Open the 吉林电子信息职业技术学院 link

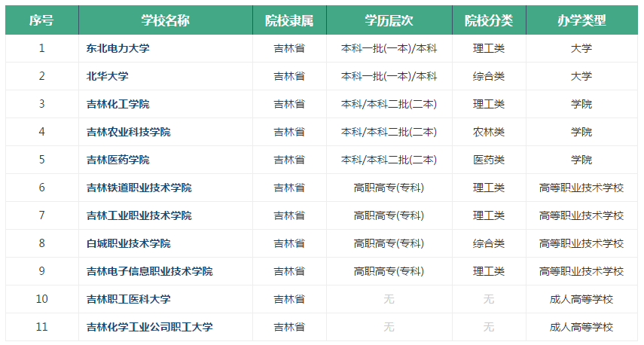pos(149,271)
